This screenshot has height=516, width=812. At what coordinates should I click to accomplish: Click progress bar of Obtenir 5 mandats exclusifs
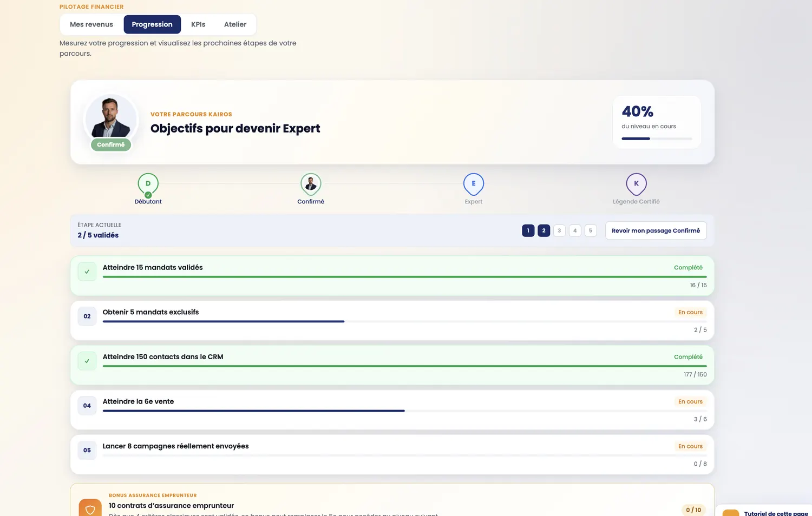[x=404, y=321]
